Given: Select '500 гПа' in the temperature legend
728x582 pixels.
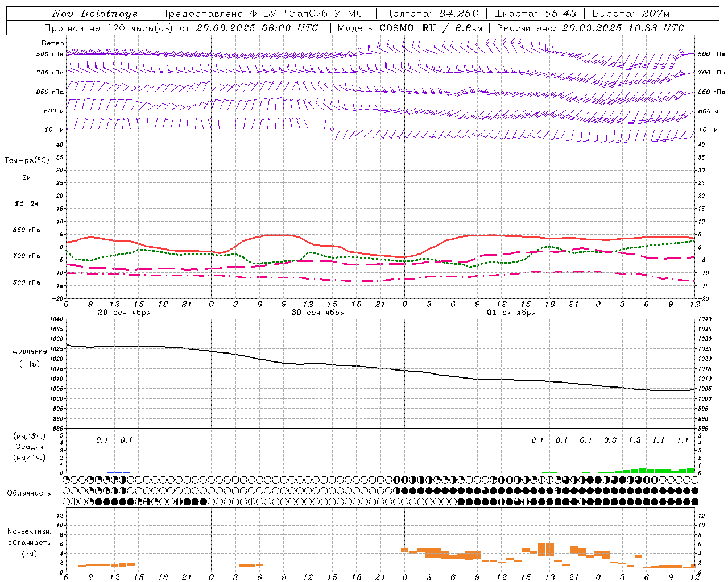Looking at the screenshot, I should click(x=27, y=282).
